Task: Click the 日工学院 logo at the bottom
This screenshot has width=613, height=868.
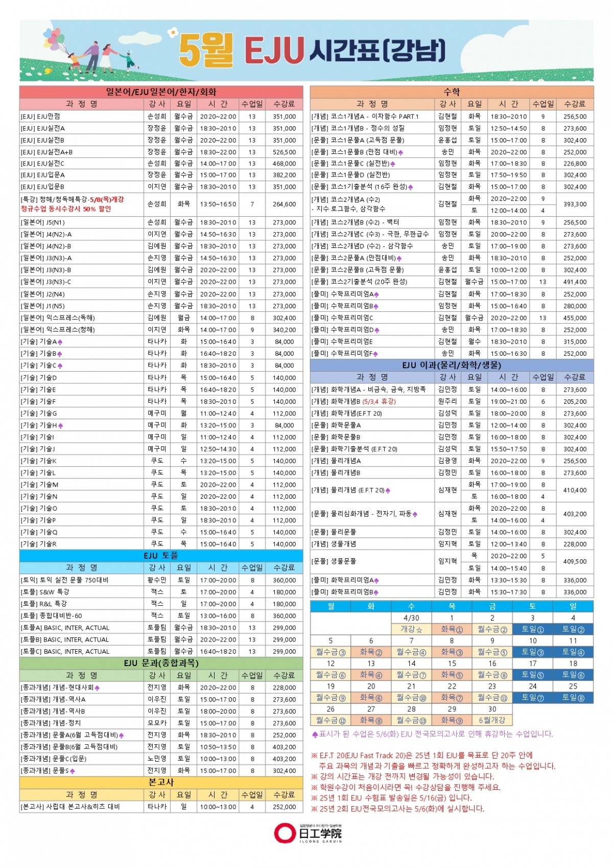Action: point(308,833)
